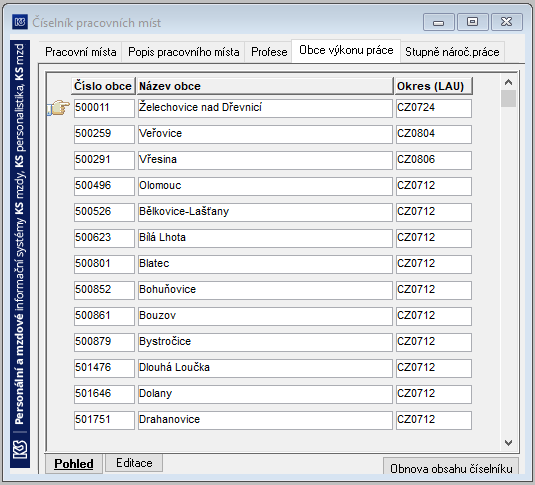Click the KS logo on the sidebar

[x=20, y=450]
